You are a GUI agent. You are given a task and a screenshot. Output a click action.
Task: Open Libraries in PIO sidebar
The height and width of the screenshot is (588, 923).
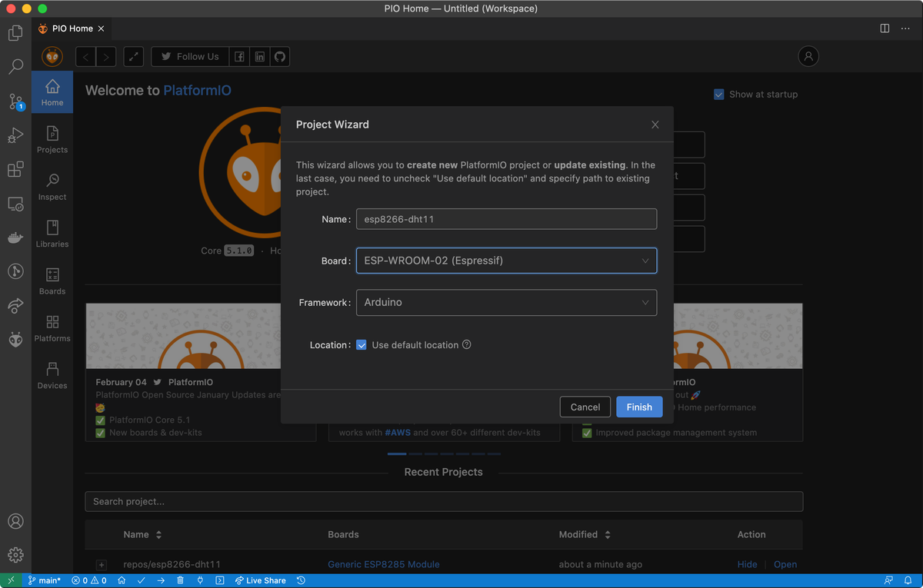coord(52,234)
